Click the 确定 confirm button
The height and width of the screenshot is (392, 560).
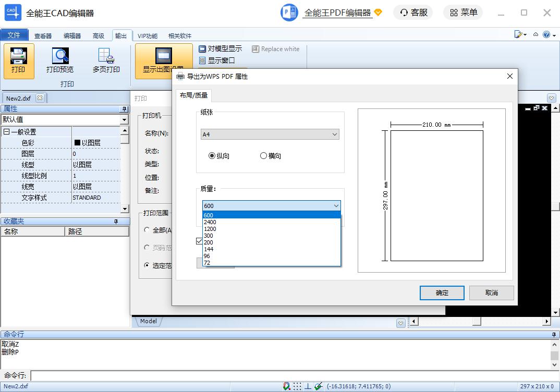tap(442, 293)
